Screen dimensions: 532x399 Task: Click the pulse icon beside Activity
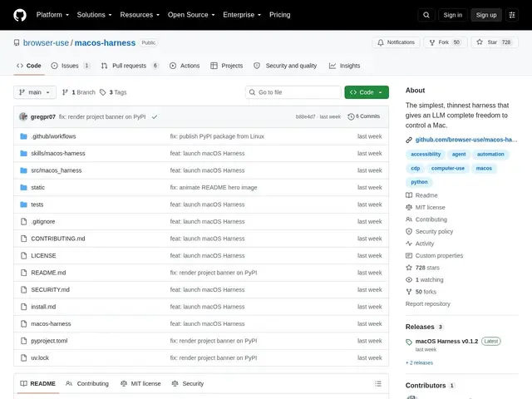pos(409,244)
